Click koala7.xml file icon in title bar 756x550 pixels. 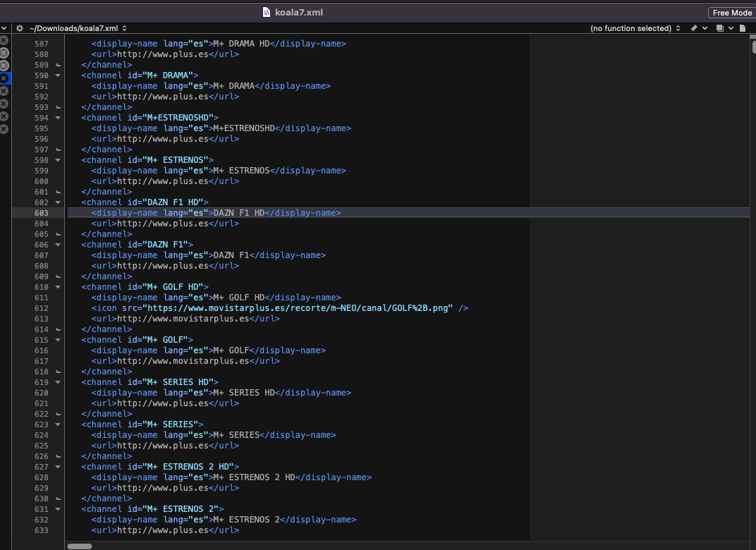click(267, 12)
